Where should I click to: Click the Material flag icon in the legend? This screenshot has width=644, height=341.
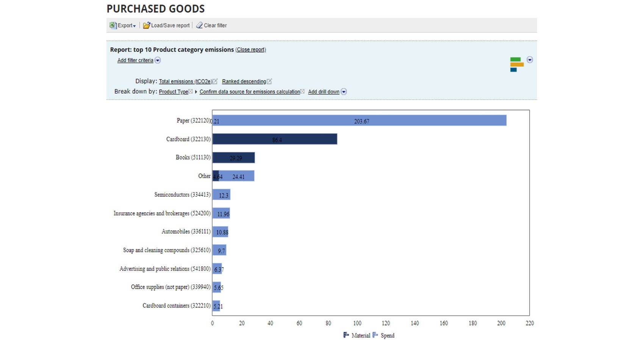pos(345,335)
